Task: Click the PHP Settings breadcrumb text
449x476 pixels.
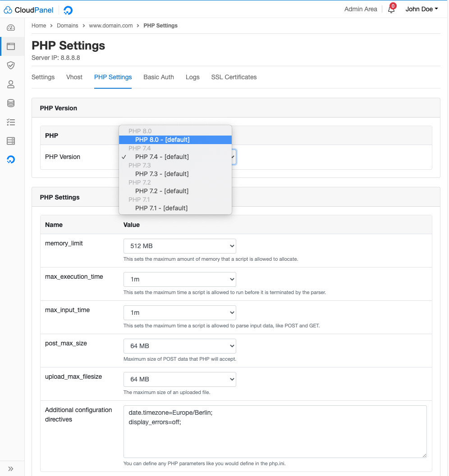Action: (160, 26)
